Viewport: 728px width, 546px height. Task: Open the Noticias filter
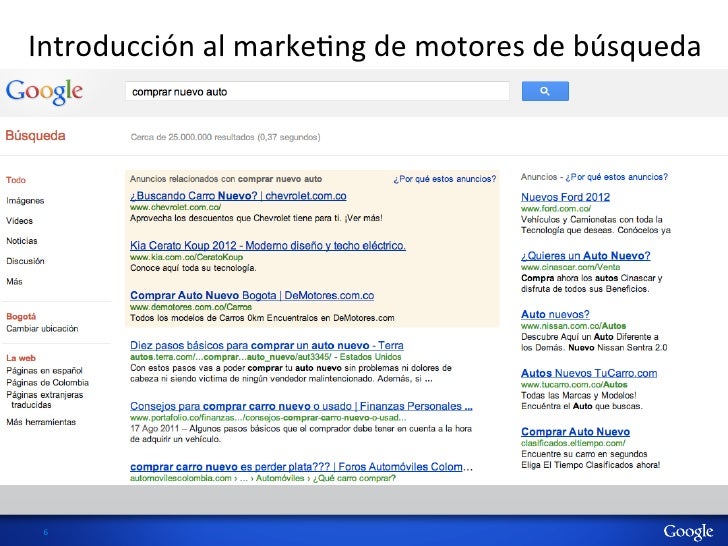[22, 241]
